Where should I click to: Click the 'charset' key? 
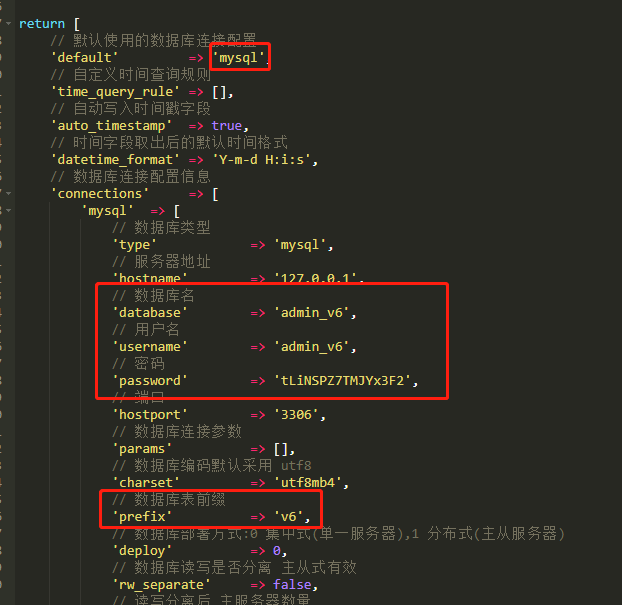pyautogui.click(x=146, y=482)
